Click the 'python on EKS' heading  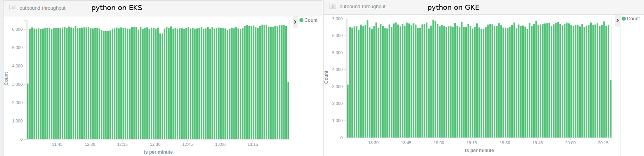tap(117, 8)
